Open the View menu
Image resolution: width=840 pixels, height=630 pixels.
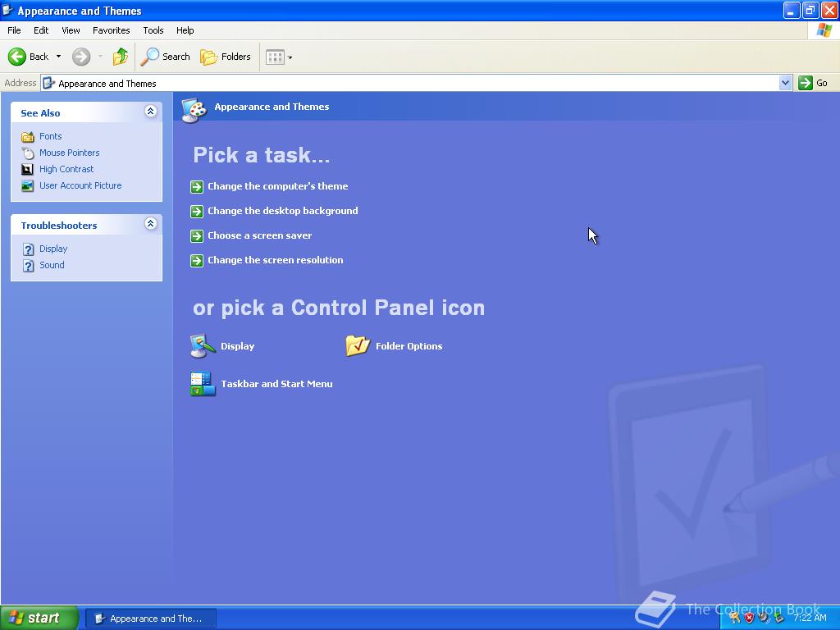click(x=71, y=30)
